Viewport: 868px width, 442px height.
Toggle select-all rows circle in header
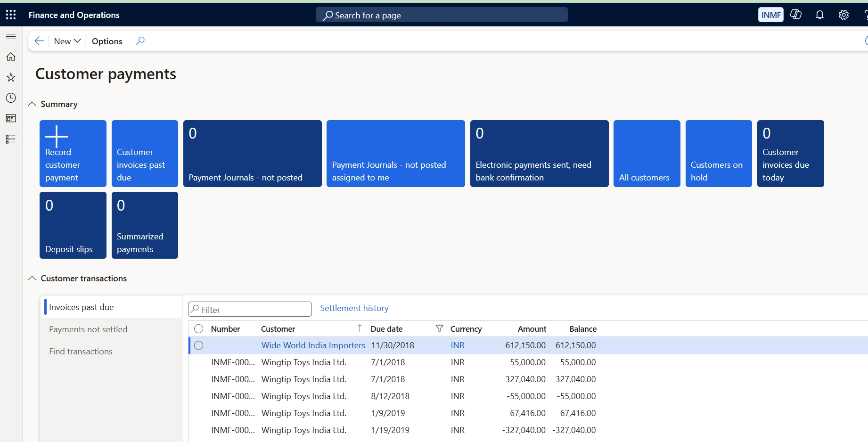coord(199,328)
